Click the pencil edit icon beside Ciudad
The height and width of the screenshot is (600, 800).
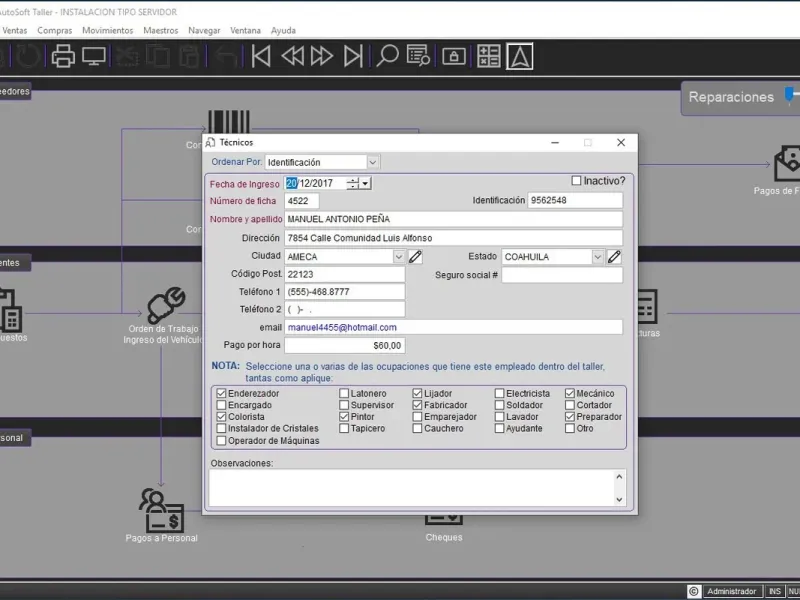415,257
